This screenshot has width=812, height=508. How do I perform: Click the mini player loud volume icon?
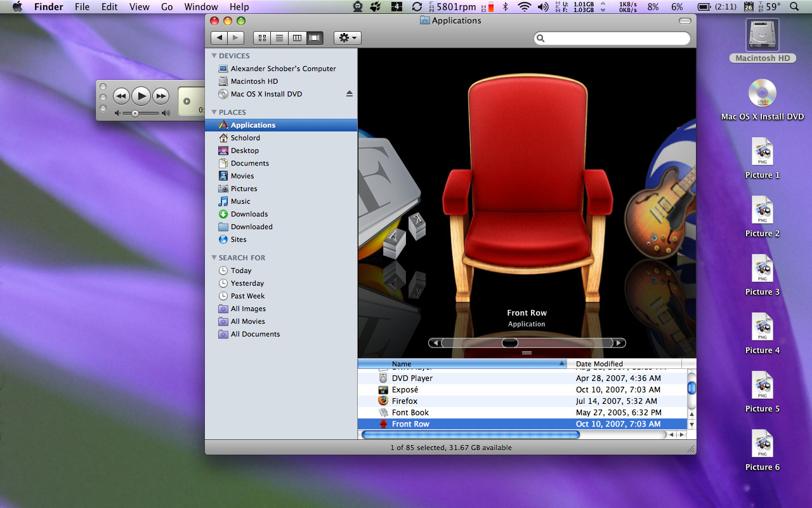pos(166,113)
